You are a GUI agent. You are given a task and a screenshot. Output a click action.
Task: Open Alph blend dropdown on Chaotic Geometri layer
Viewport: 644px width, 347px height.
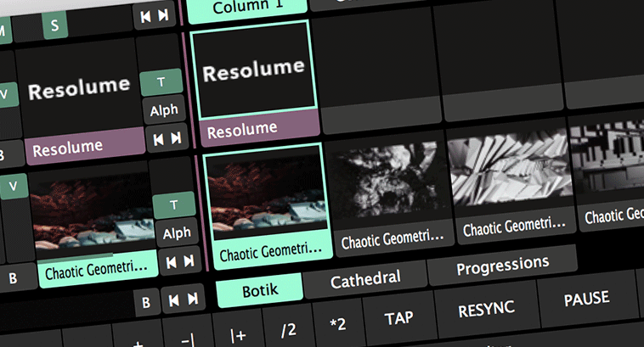coord(177,233)
